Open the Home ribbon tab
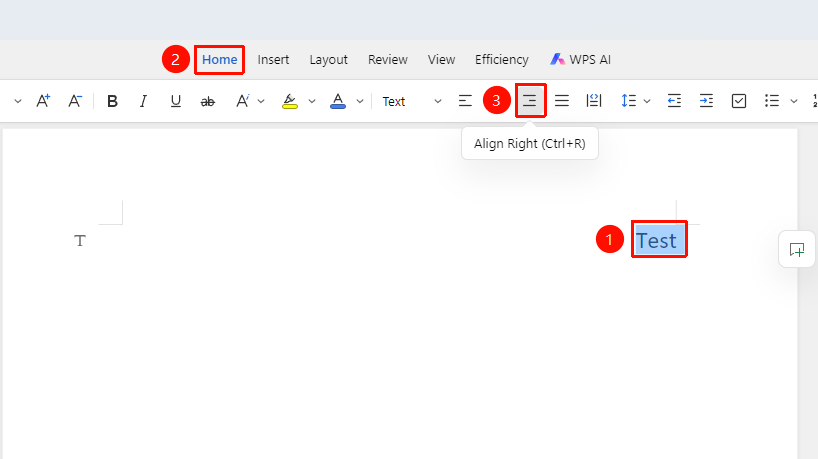This screenshot has height=459, width=818. coord(220,59)
